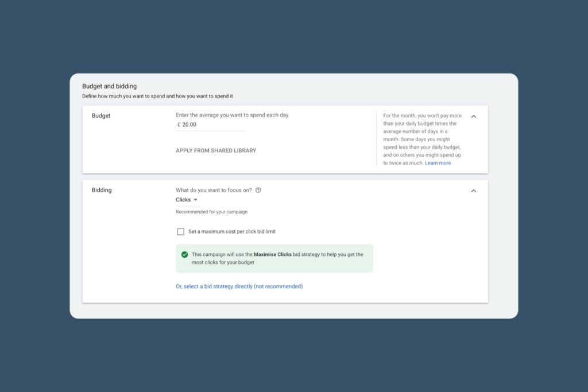Click the 'Maximise Clicks' bold text
Viewport: 588px width, 392px height.
pyautogui.click(x=273, y=254)
